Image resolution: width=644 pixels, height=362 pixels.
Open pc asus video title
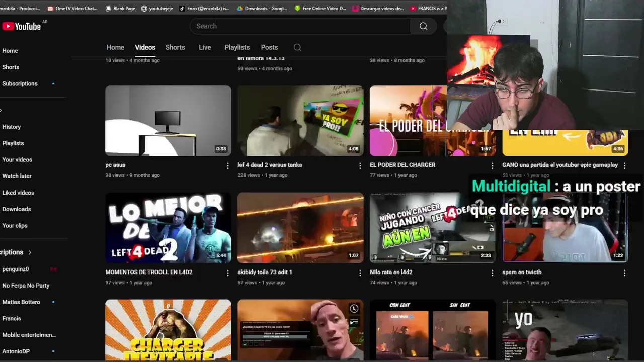tap(115, 165)
